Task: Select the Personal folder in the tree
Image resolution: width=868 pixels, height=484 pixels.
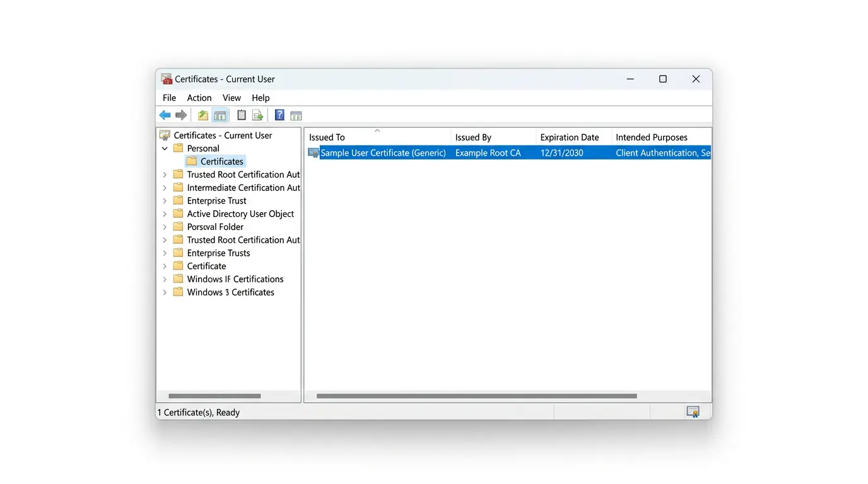Action: pyautogui.click(x=203, y=149)
